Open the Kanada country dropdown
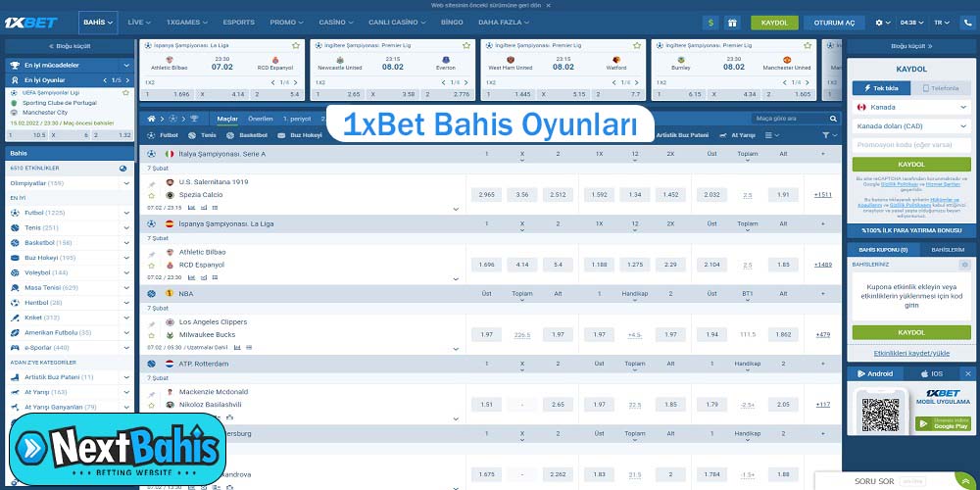This screenshot has width=980, height=490. (911, 107)
